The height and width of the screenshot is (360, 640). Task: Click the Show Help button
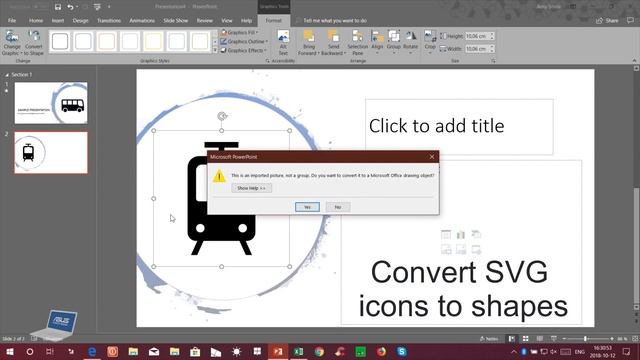[251, 188]
